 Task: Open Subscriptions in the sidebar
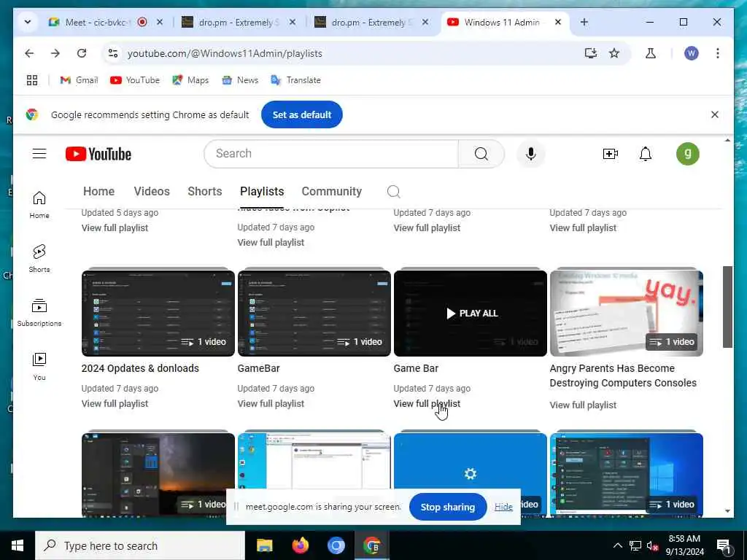click(39, 312)
